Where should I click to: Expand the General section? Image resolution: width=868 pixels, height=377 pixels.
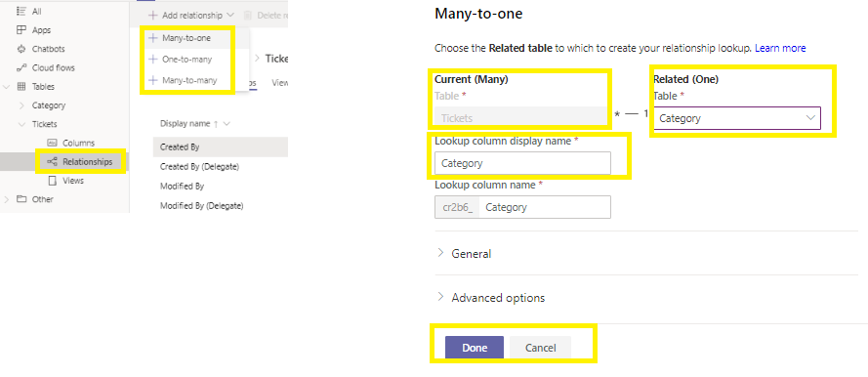[464, 254]
